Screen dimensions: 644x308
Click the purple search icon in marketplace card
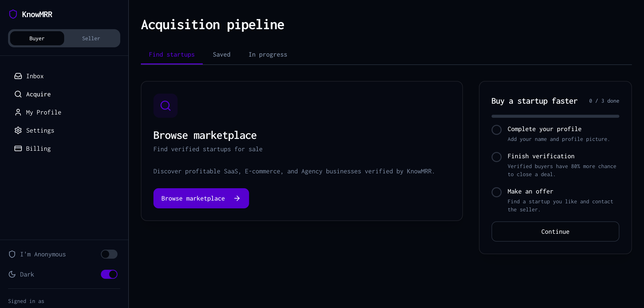tap(166, 106)
